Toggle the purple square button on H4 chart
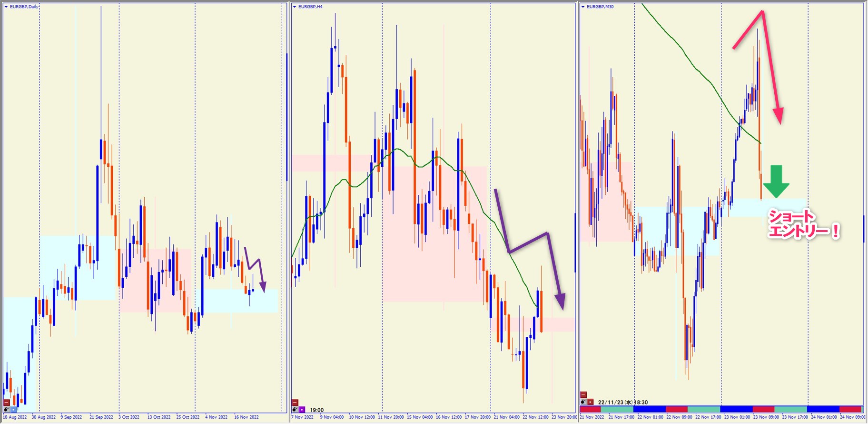Screen dimensions: 868x424 tap(302, 409)
